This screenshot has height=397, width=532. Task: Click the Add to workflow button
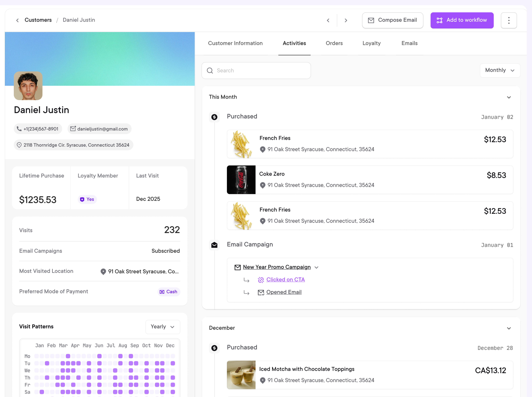coord(462,20)
